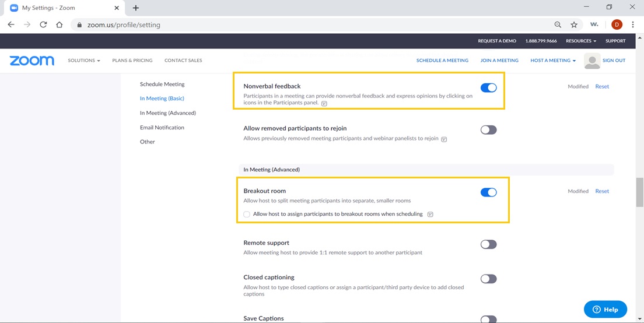Select In Meeting (Advanced) in sidebar

coord(167,113)
